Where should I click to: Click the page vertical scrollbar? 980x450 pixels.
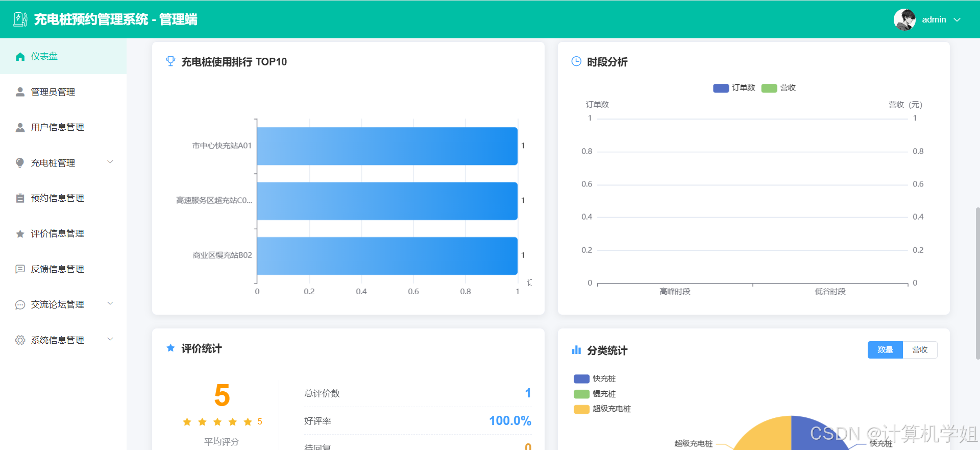click(977, 283)
